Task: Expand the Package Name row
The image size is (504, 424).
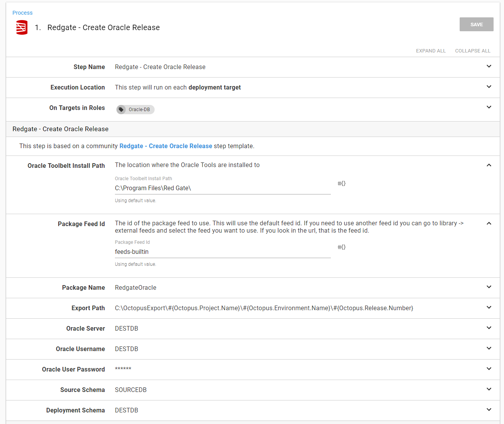Action: click(489, 287)
